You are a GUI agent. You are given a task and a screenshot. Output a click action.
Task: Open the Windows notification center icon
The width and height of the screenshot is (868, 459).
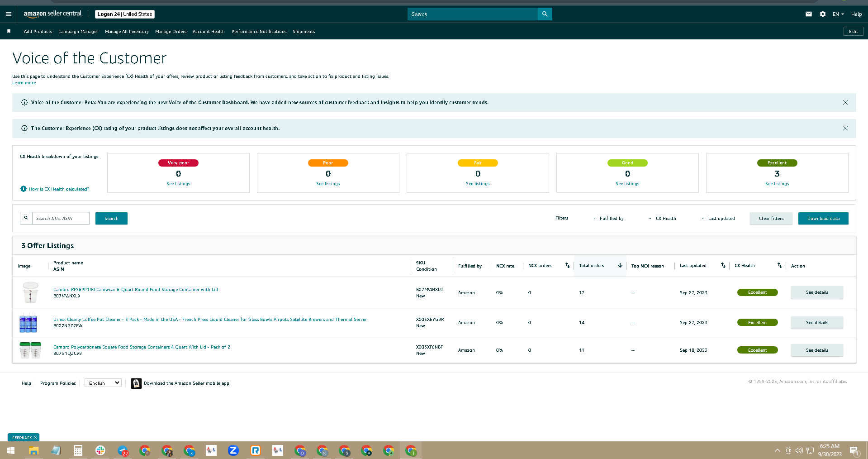[854, 450]
